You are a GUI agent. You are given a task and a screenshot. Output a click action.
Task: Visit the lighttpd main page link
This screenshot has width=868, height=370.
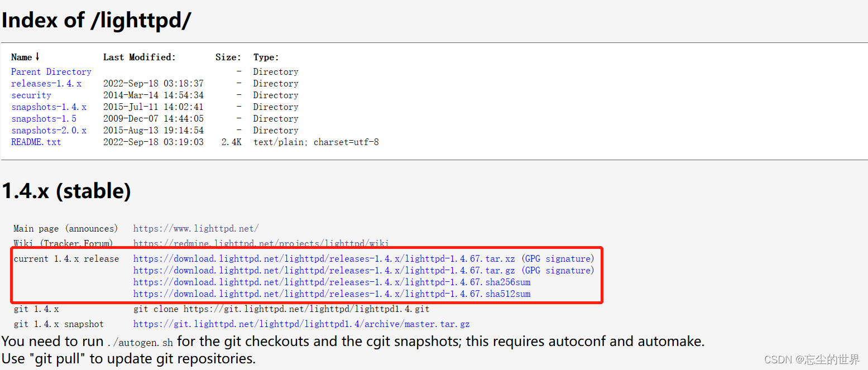[x=196, y=228]
